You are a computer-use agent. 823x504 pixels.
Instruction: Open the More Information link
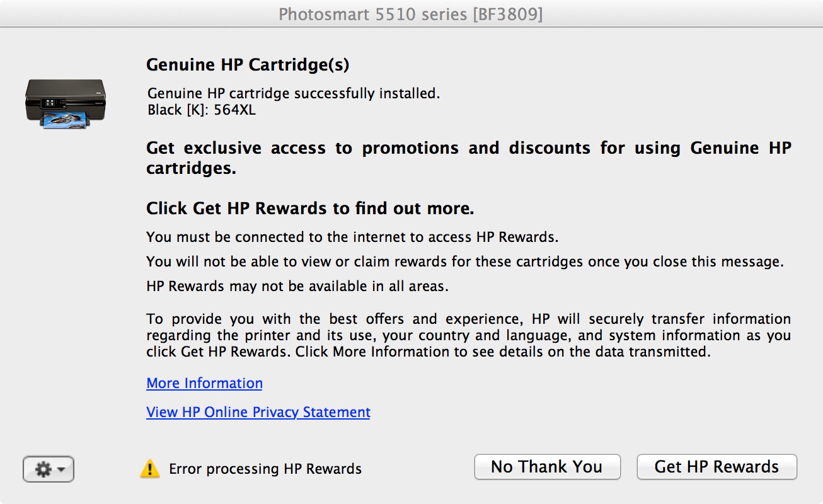pyautogui.click(x=204, y=383)
